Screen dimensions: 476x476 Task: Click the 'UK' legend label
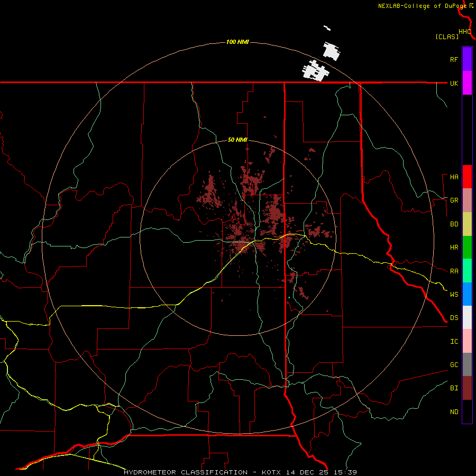[x=454, y=83]
